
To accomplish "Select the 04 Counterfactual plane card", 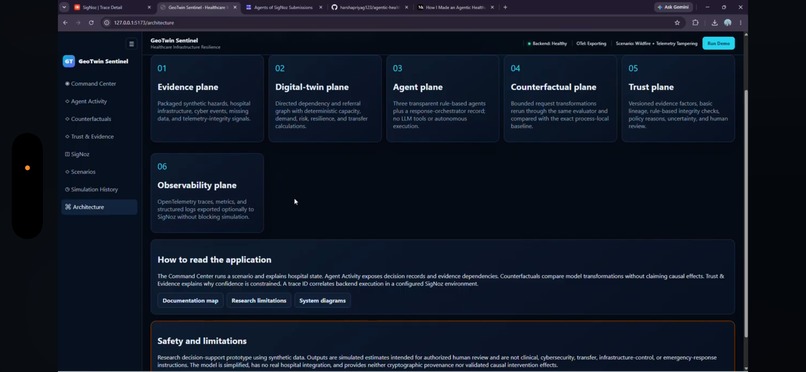I will point(560,99).
